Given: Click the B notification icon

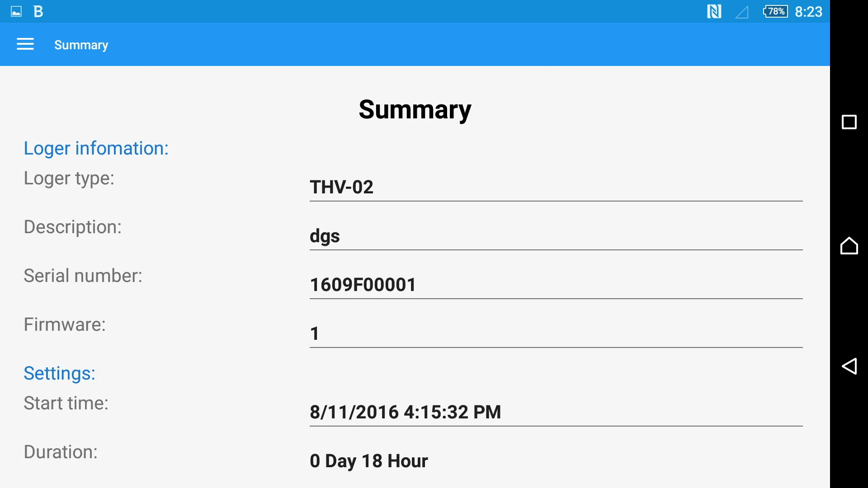Looking at the screenshot, I should 38,11.
